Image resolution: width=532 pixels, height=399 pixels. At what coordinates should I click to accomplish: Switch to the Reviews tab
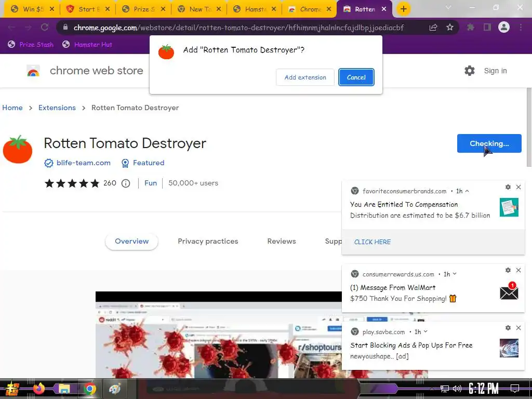[x=282, y=241]
